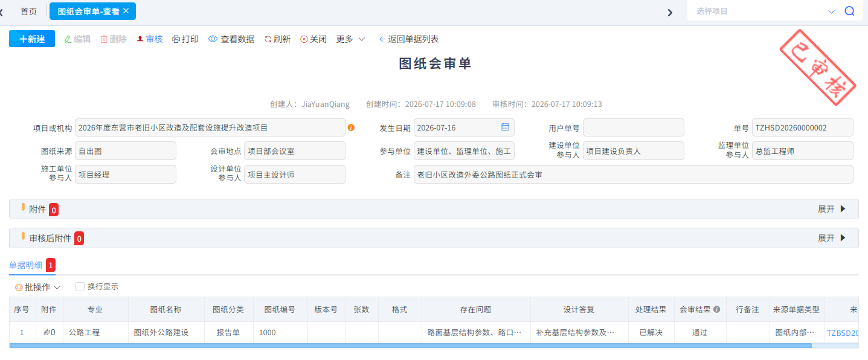This screenshot has width=868, height=360.
Task: Click the 设计答复 column header
Action: (579, 309)
